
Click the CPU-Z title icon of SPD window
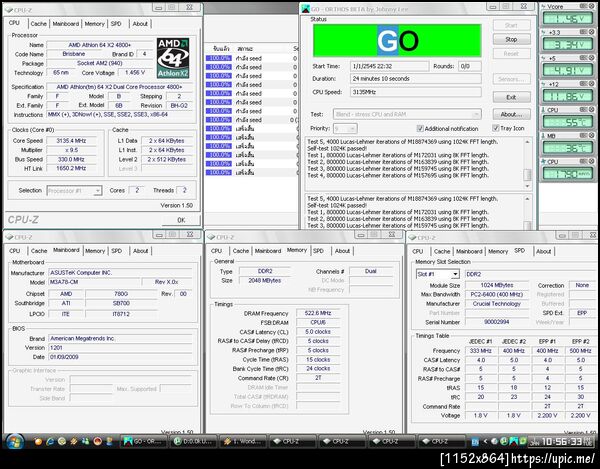(412, 238)
